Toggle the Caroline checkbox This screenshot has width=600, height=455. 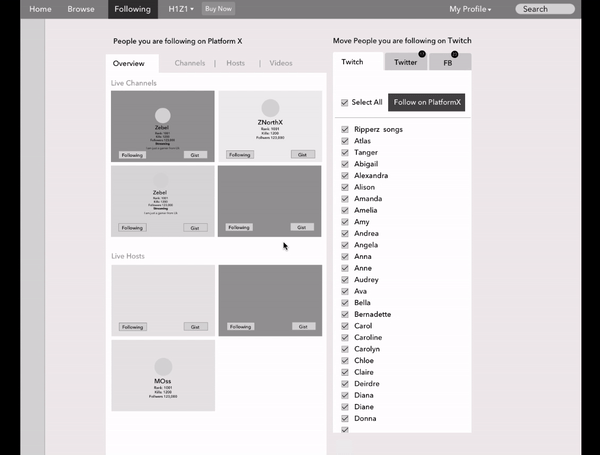(345, 338)
